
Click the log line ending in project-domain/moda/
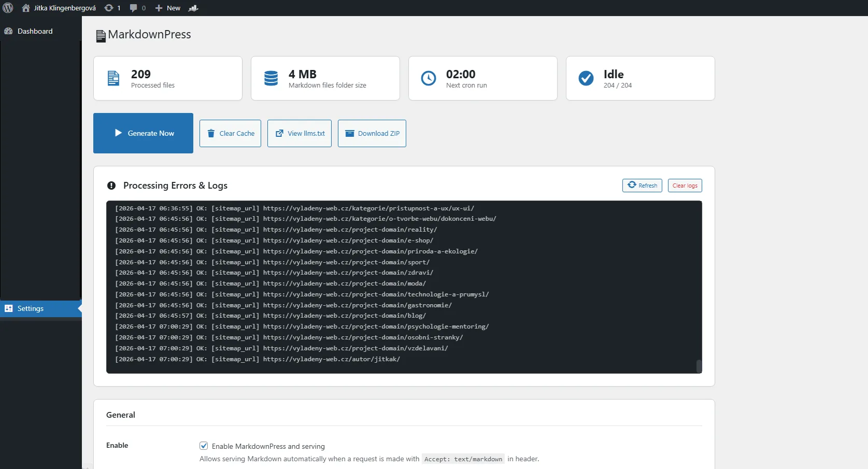click(271, 283)
